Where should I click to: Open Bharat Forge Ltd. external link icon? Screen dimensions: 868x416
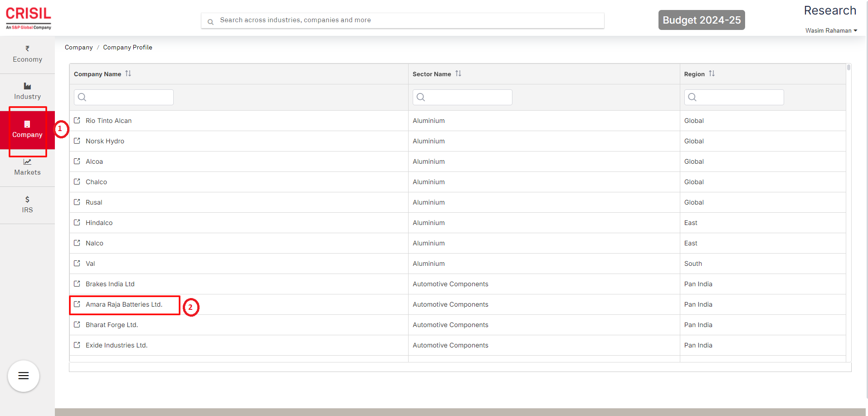77,324
